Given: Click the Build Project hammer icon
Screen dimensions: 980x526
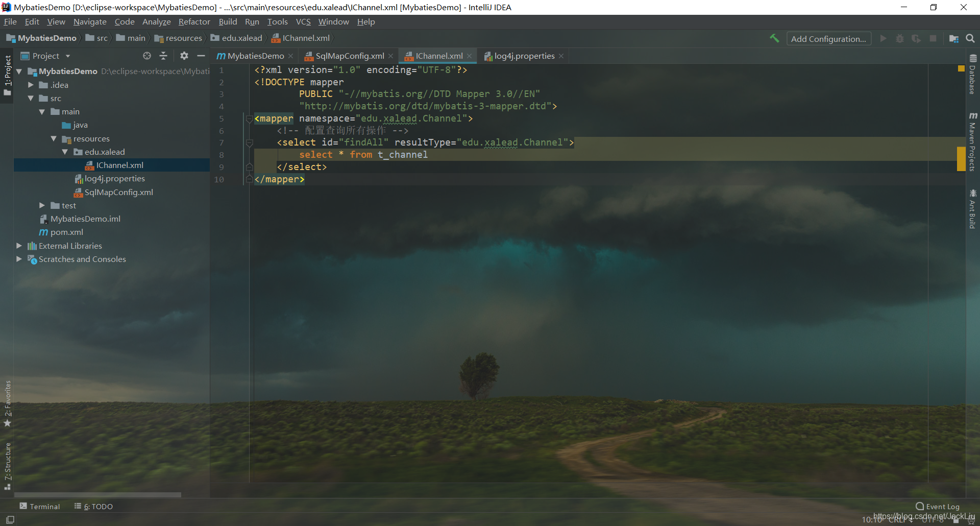Looking at the screenshot, I should point(774,38).
